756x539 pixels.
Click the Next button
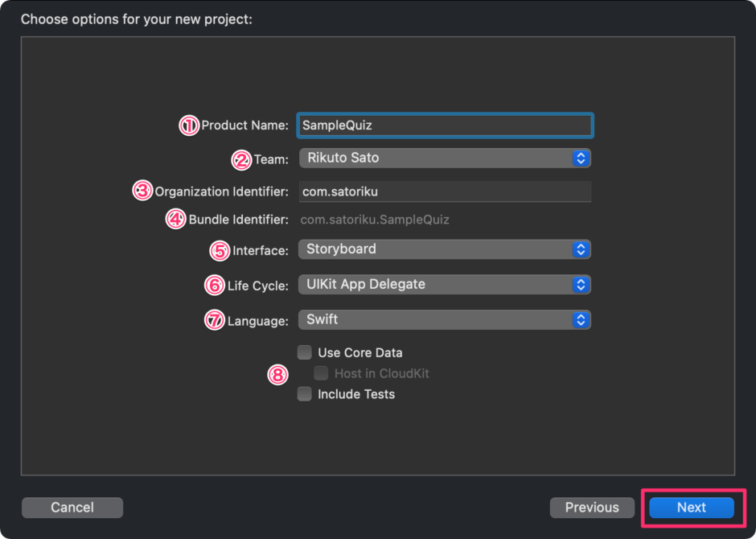pos(691,508)
